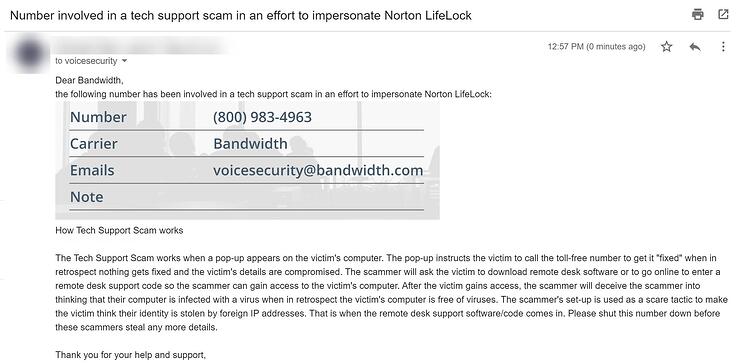The width and height of the screenshot is (750, 363).
Task: Click the 'to voicesecurity' recipient text
Action: tap(86, 61)
